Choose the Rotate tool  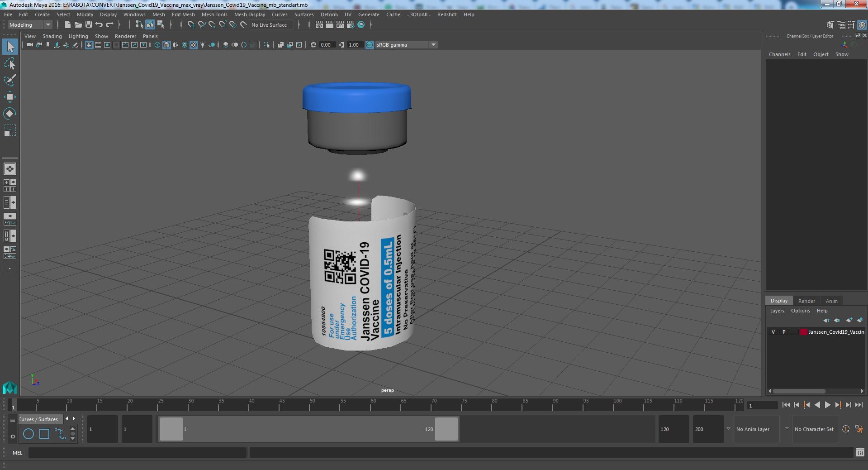[x=10, y=113]
